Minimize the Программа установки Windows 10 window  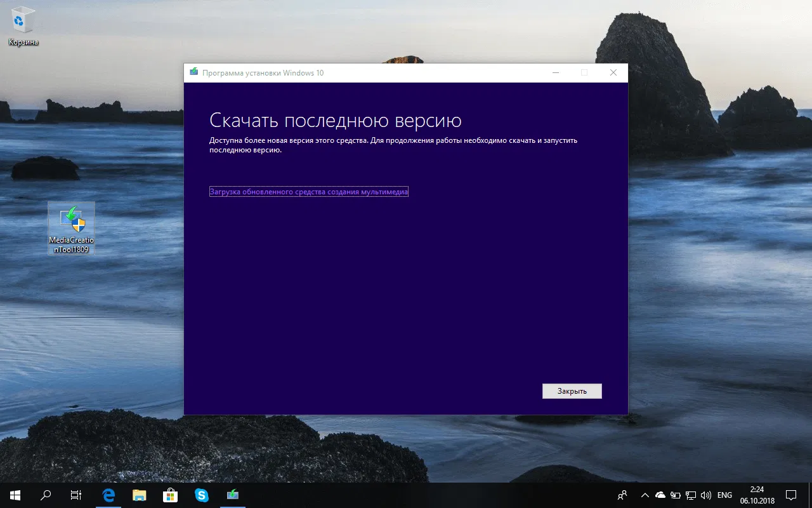click(556, 72)
